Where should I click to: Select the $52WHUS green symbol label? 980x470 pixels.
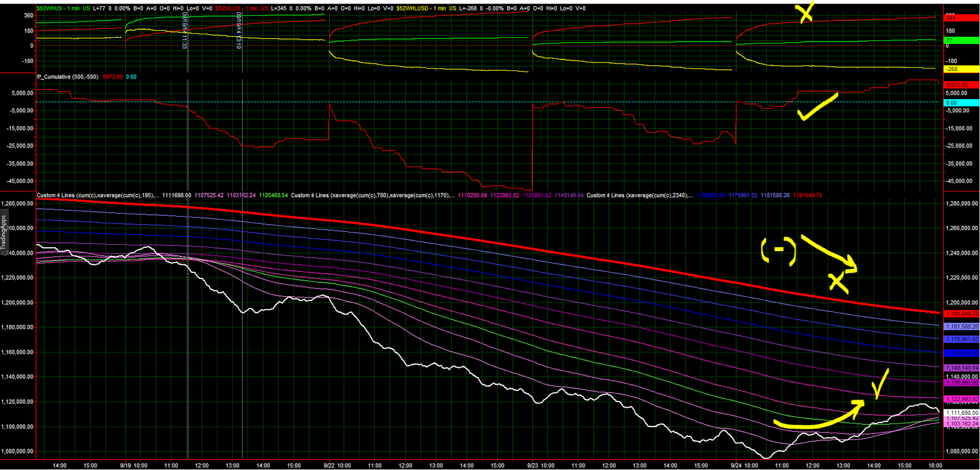click(x=50, y=9)
